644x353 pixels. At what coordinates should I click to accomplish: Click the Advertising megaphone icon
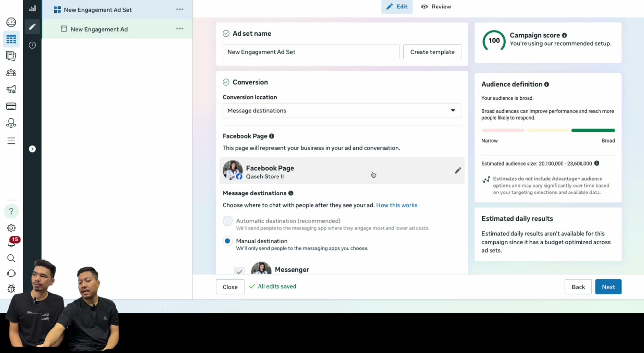[11, 89]
